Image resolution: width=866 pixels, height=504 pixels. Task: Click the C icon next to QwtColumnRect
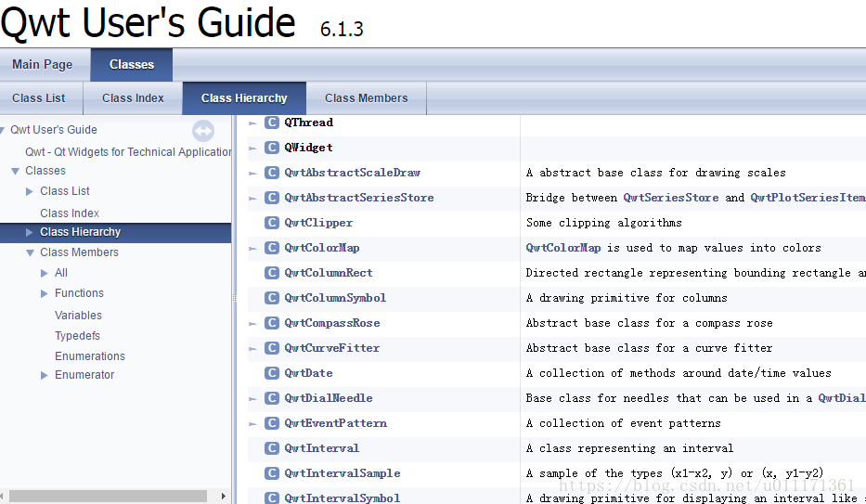[272, 273]
